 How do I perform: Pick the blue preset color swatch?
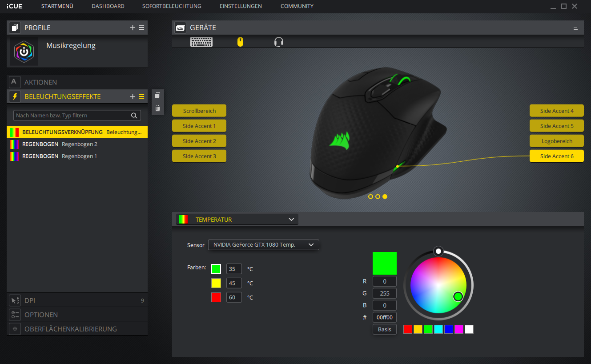coord(449,329)
